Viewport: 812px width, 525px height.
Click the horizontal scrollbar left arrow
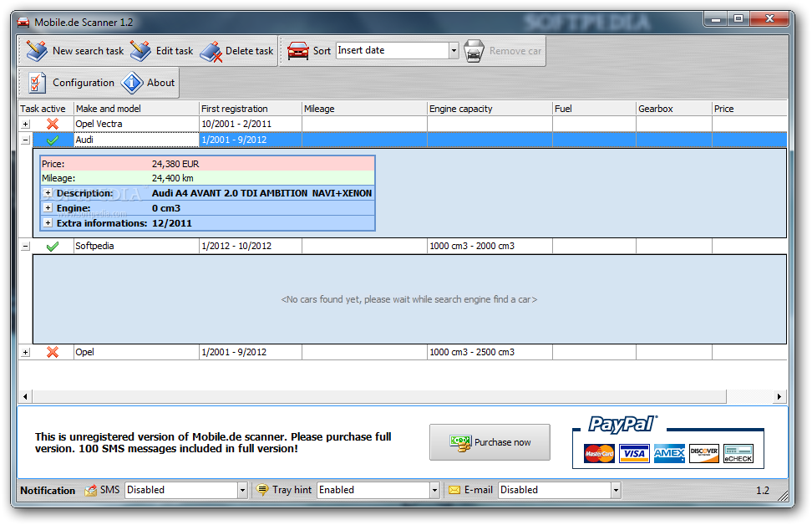(x=25, y=396)
